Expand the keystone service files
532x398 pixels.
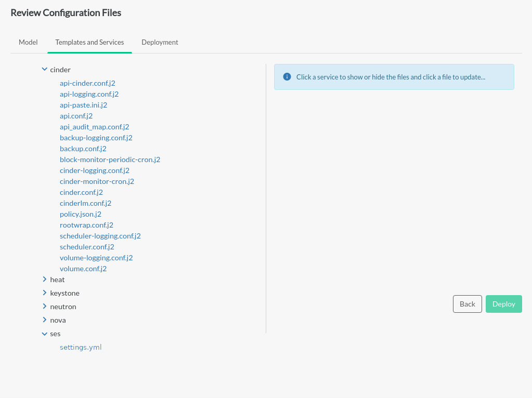[x=45, y=293]
